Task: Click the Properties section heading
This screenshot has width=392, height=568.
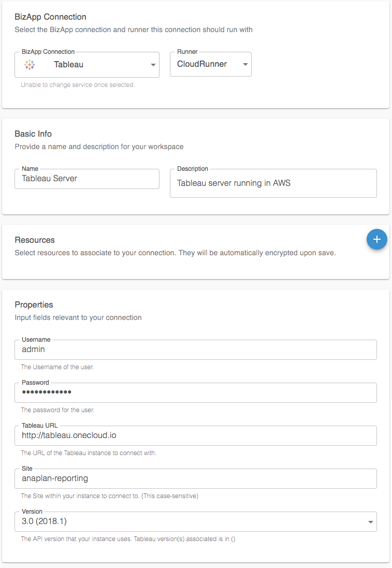Action: pos(34,304)
